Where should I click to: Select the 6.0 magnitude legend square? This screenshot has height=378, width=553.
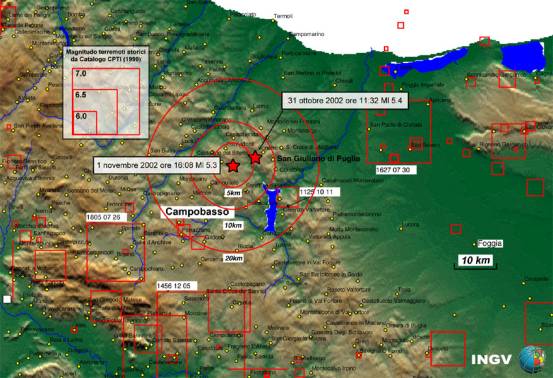coord(85,122)
